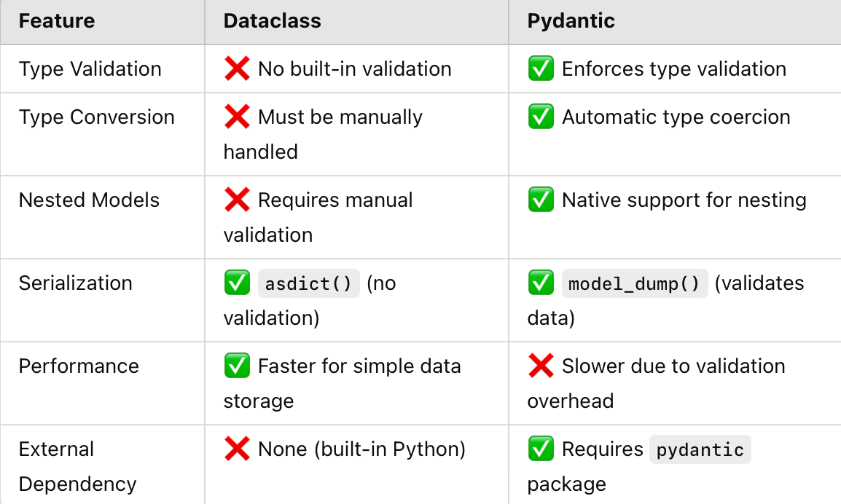
Task: Click red X beside Slower due to validation
Action: click(x=541, y=366)
